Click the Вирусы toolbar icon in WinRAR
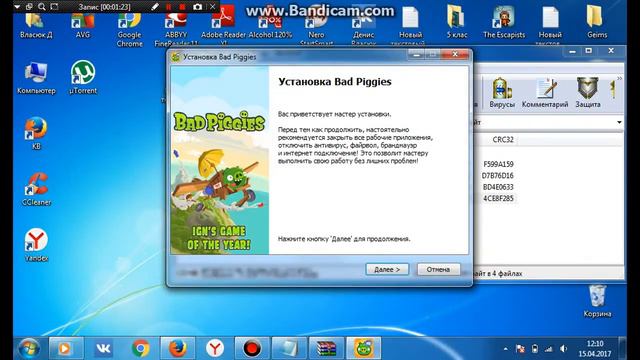 (502, 93)
